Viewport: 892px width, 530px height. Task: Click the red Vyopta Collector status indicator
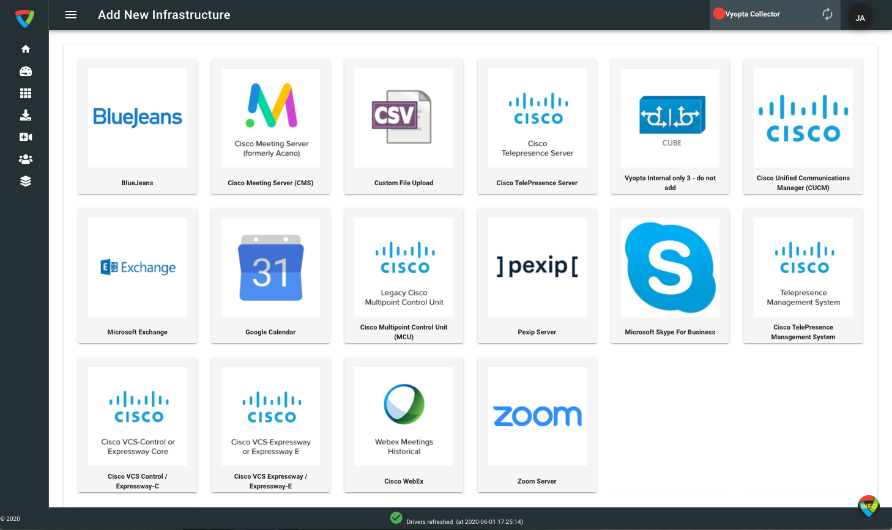tap(719, 14)
